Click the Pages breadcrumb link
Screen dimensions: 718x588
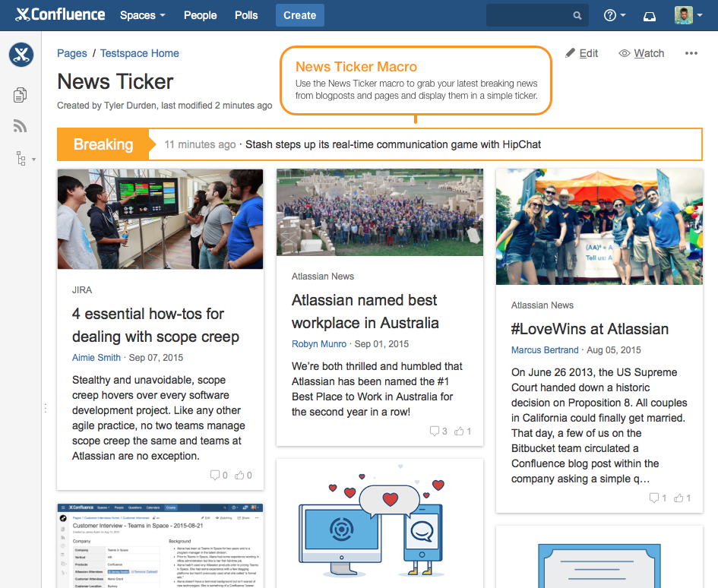pyautogui.click(x=72, y=53)
